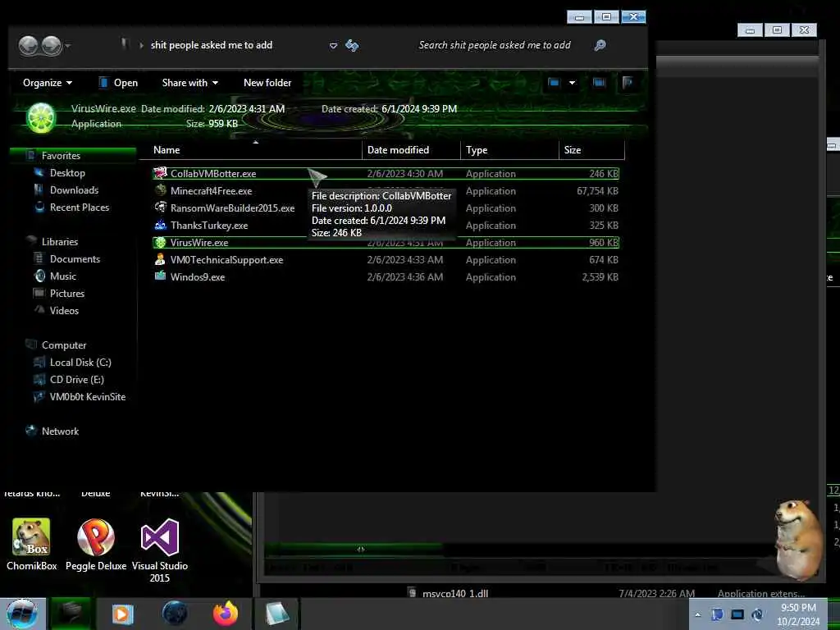840x630 pixels.
Task: Open VM0b0t KevinSite location
Action: coord(87,397)
